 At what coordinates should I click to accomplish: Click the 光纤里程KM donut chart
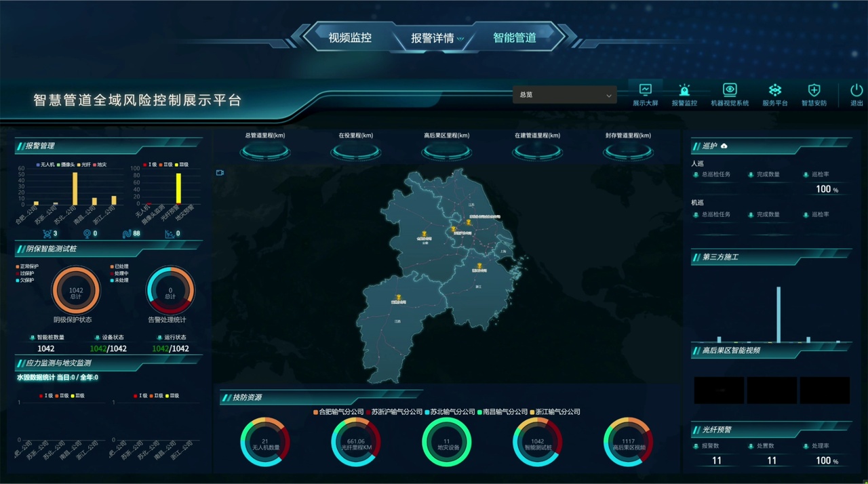coord(356,443)
